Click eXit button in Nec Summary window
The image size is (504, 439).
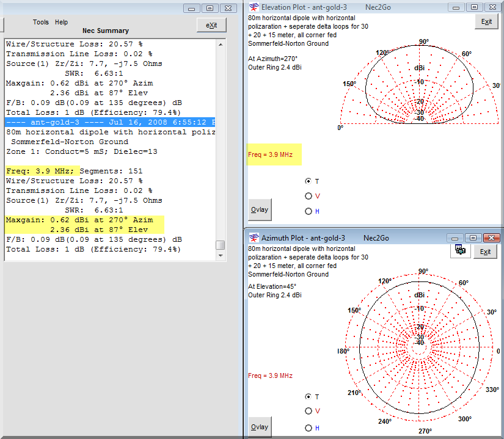[x=211, y=25]
